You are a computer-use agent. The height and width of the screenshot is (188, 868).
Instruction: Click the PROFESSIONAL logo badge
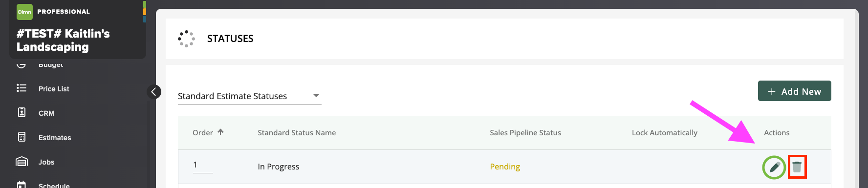tap(25, 12)
